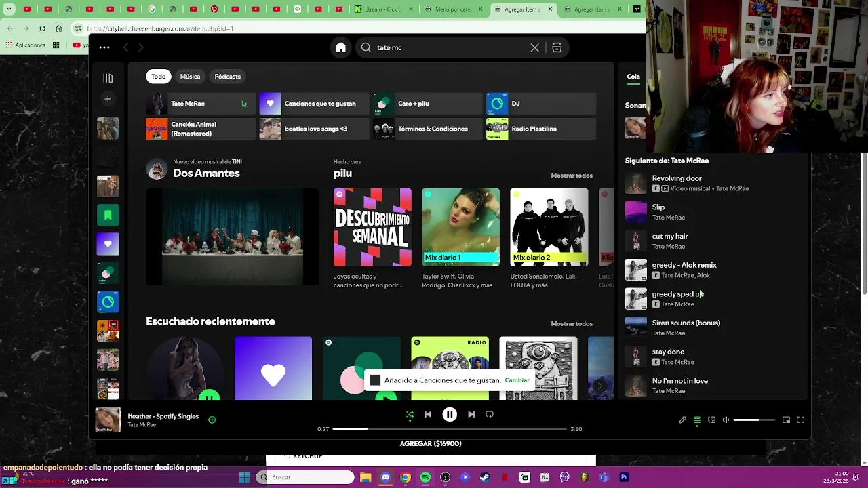This screenshot has height=488, width=868.
Task: Adjust the Spotify volume slider
Action: pyautogui.click(x=755, y=420)
